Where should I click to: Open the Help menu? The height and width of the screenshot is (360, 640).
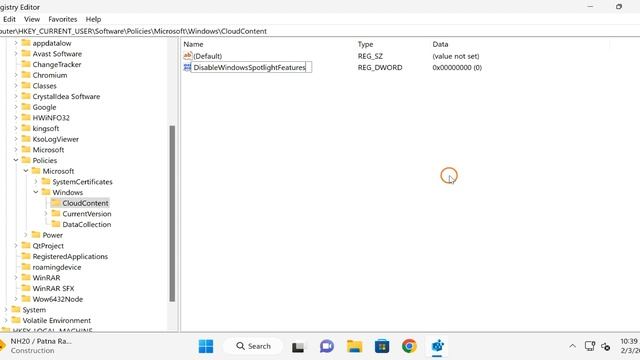[93, 19]
